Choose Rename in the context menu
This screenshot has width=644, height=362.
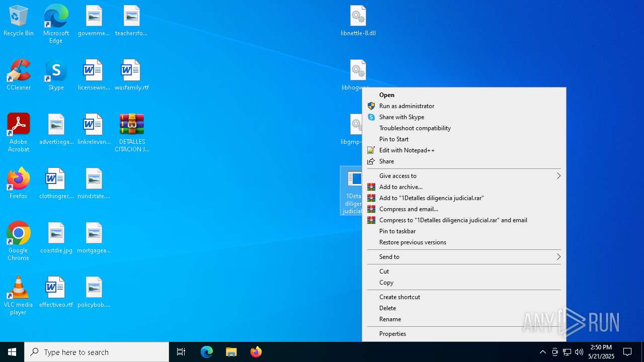pyautogui.click(x=464, y=319)
